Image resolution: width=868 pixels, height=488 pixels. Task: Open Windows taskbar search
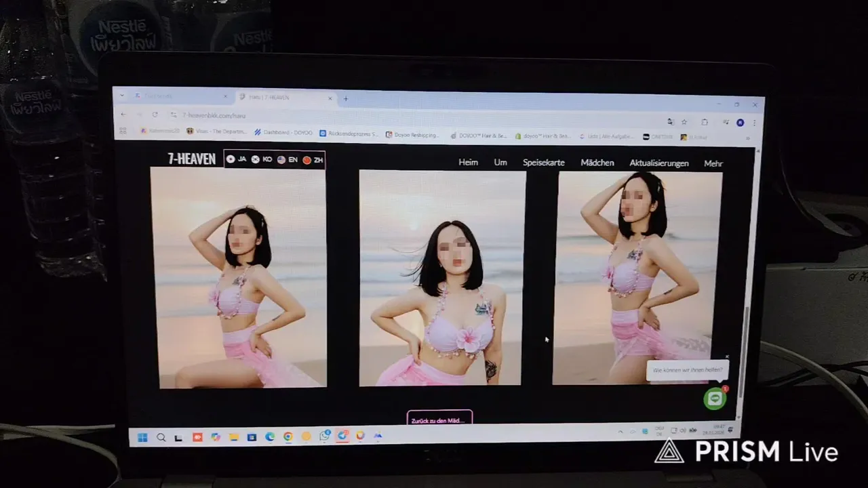(x=161, y=437)
